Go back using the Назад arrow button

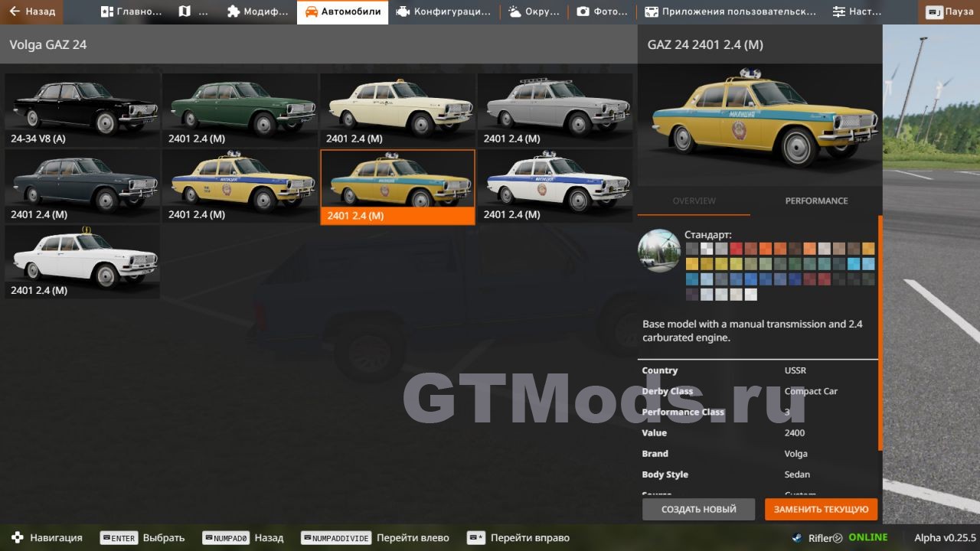click(32, 11)
